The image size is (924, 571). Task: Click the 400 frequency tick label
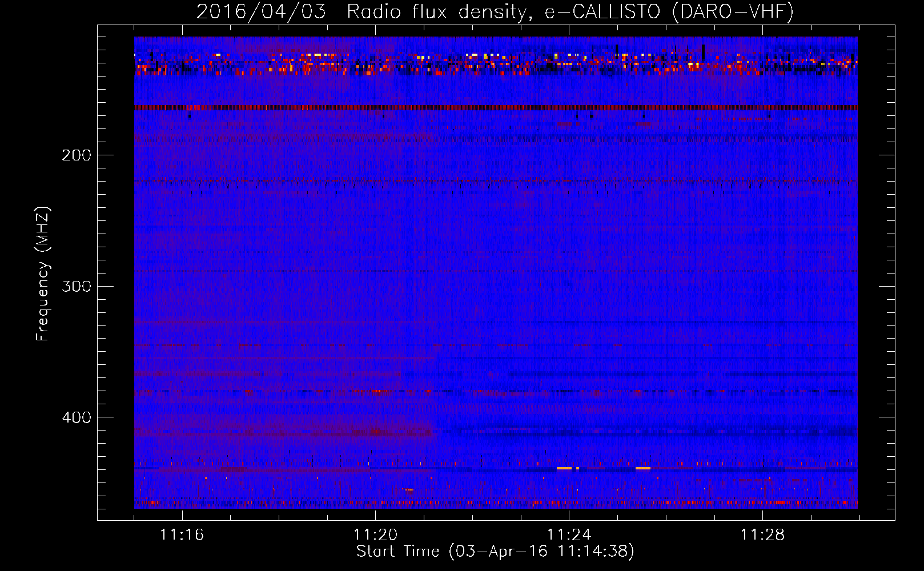[x=77, y=417]
